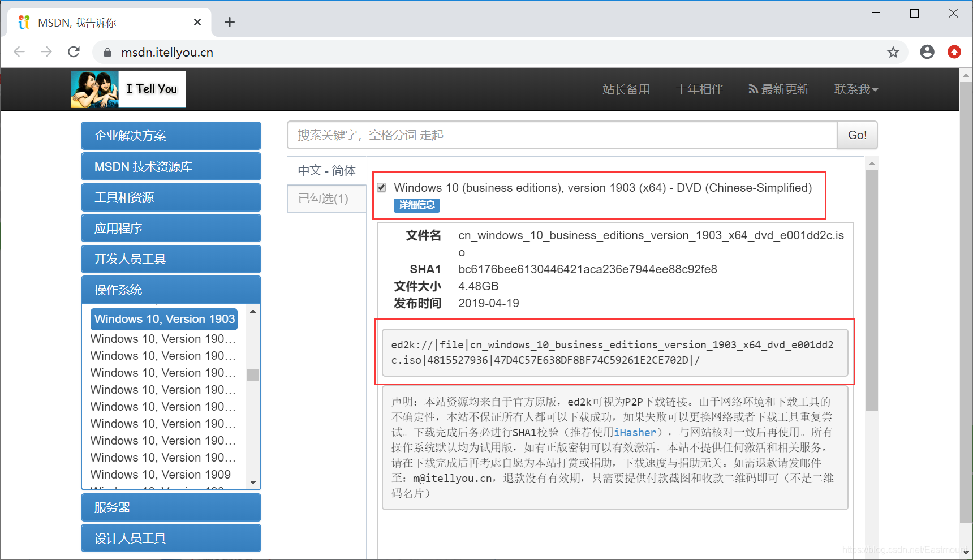Collapse the 操作系统 category
The image size is (973, 560).
pos(171,290)
